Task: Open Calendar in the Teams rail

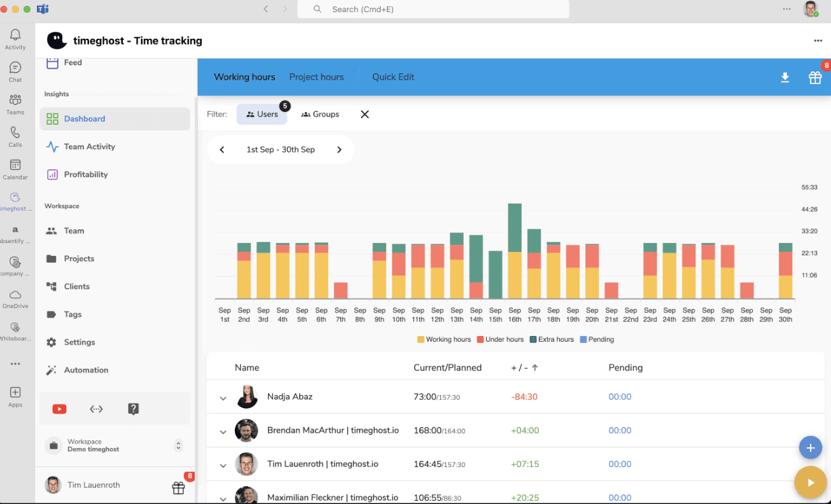Action: [15, 169]
